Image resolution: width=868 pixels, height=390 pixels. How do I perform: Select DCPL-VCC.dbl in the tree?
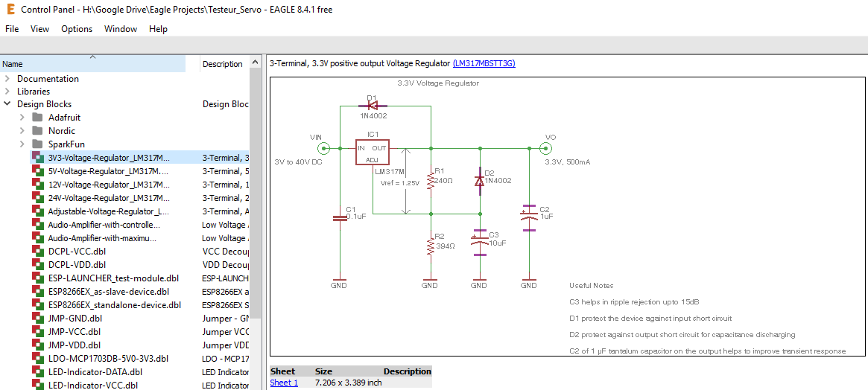[77, 251]
